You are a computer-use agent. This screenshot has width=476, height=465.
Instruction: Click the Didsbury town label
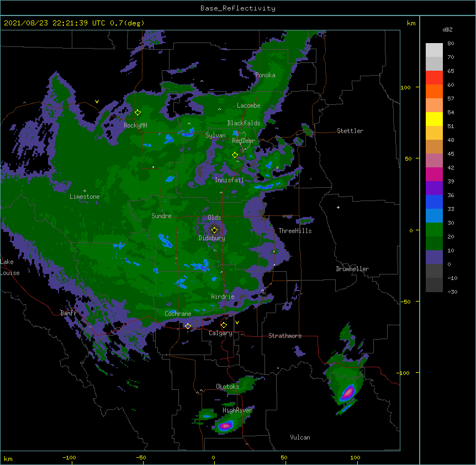211,238
